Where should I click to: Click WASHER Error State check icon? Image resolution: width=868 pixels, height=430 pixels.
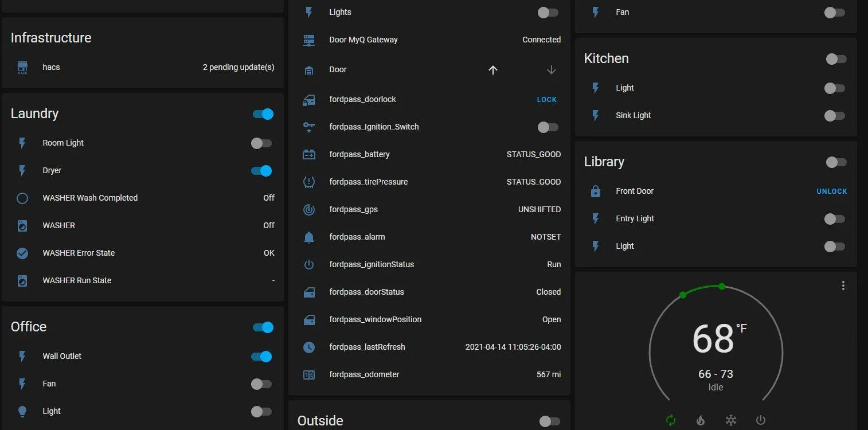(22, 253)
